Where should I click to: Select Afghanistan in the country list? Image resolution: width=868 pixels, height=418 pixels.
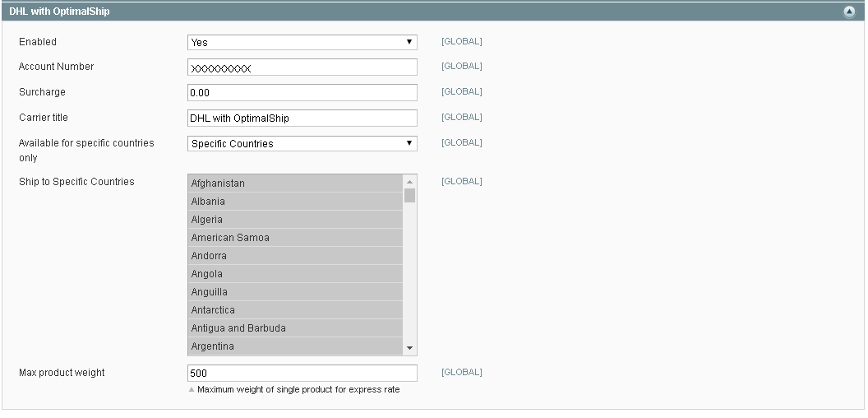pos(295,183)
